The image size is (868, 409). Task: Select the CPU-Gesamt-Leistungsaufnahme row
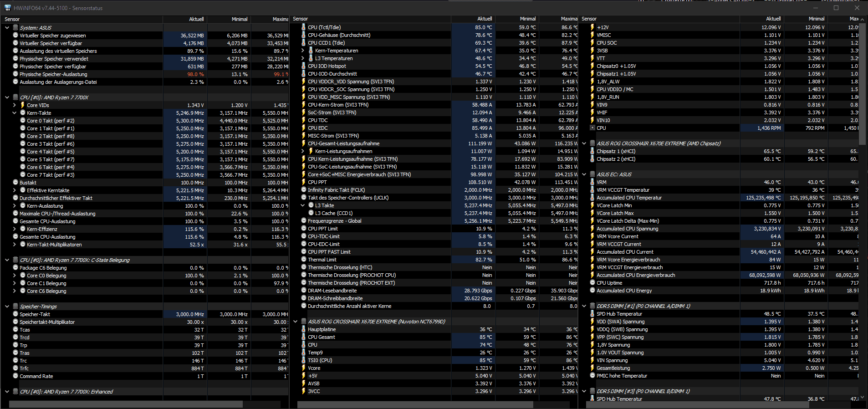click(x=434, y=143)
